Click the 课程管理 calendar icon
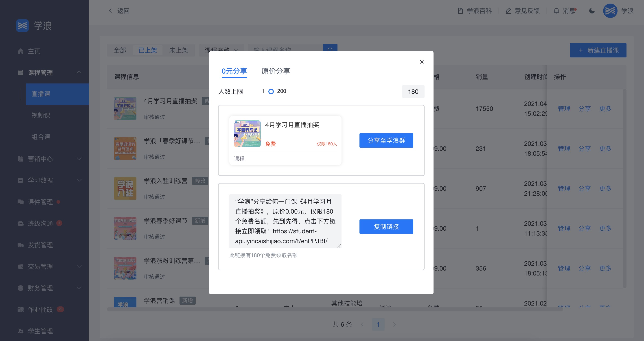The width and height of the screenshot is (644, 341). [x=20, y=73]
